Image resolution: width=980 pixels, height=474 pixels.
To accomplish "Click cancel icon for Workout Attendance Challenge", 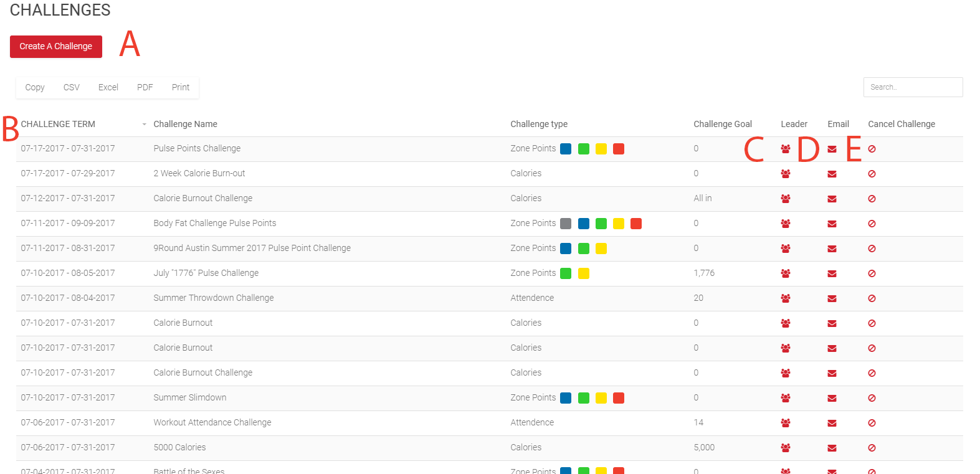I will tap(872, 423).
